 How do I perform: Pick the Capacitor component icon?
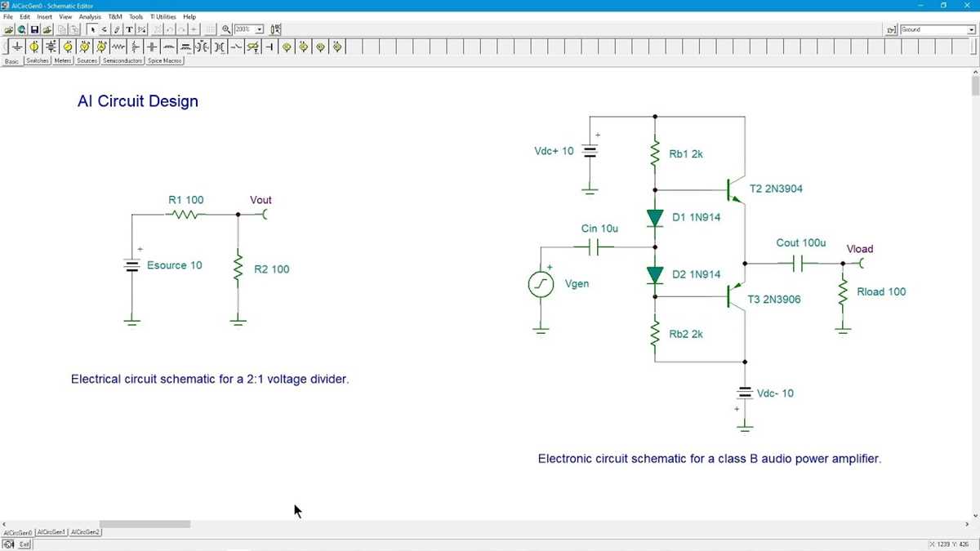152,47
